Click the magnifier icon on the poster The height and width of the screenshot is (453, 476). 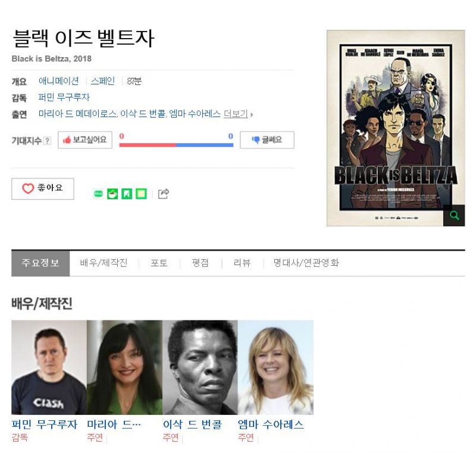(454, 215)
